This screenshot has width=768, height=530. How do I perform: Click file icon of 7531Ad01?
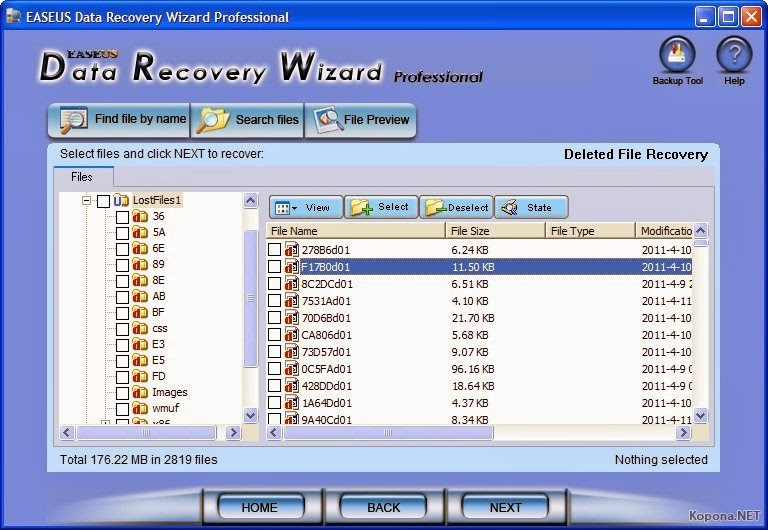[x=291, y=301]
